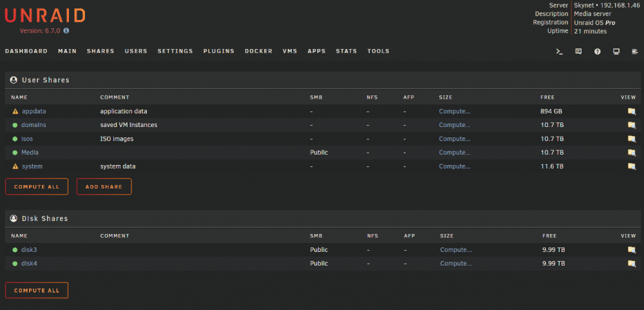
Task: Switch to the Plugins tab
Action: pyautogui.click(x=218, y=52)
